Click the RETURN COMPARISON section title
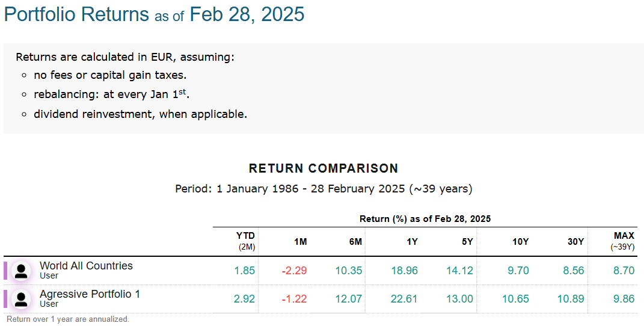Viewport: 644px width, 326px height. pyautogui.click(x=324, y=168)
